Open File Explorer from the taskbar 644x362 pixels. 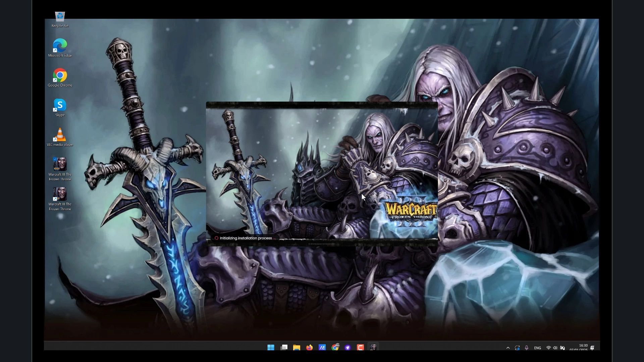point(297,347)
